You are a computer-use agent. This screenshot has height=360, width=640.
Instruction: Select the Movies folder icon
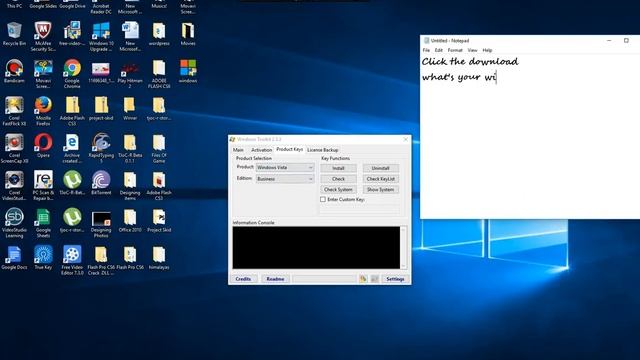pyautogui.click(x=188, y=33)
